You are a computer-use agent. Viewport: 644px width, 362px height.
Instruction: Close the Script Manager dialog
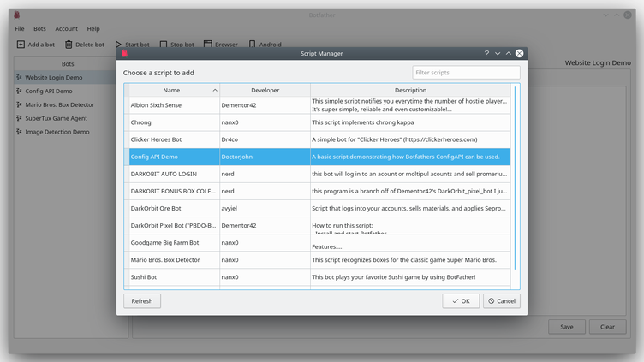pyautogui.click(x=519, y=53)
